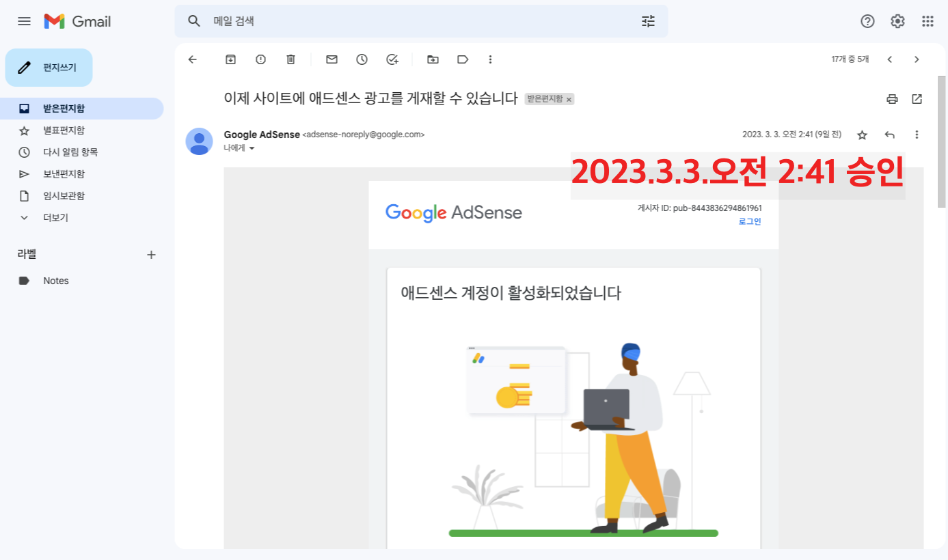This screenshot has height=560, width=948.
Task: Click the message date 2023. 3. 3.
Action: [x=791, y=135]
